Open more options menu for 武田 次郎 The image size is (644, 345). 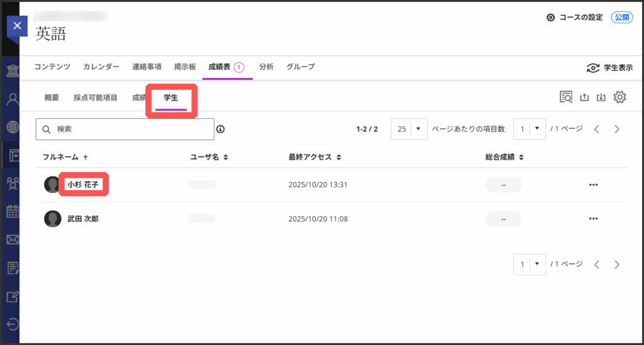(x=592, y=219)
